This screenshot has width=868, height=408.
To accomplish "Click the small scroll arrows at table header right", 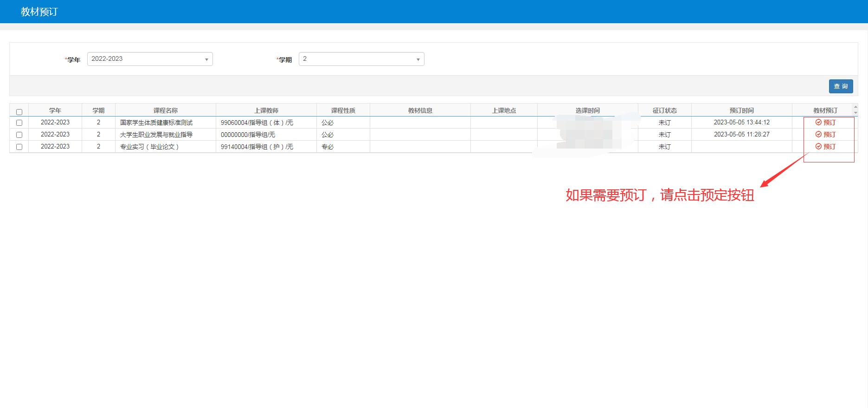I will pyautogui.click(x=855, y=110).
